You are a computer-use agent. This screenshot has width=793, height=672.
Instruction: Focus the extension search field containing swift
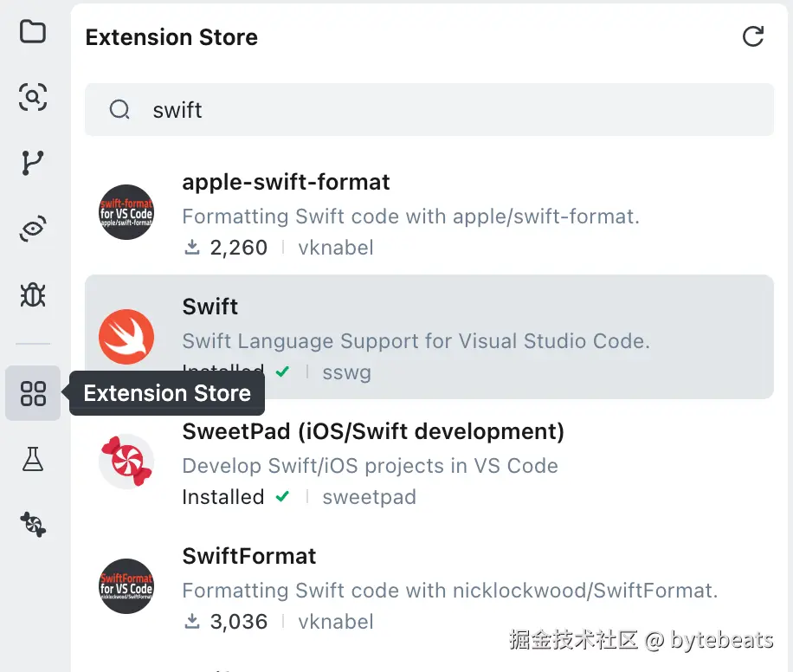click(429, 110)
